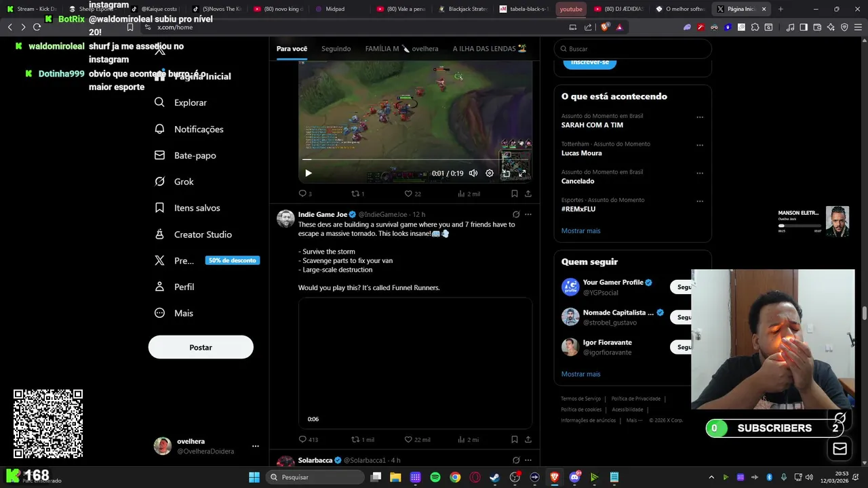Screen dimensions: 868x488
Task: Open more options on Indie Game Joe post
Action: point(528,214)
